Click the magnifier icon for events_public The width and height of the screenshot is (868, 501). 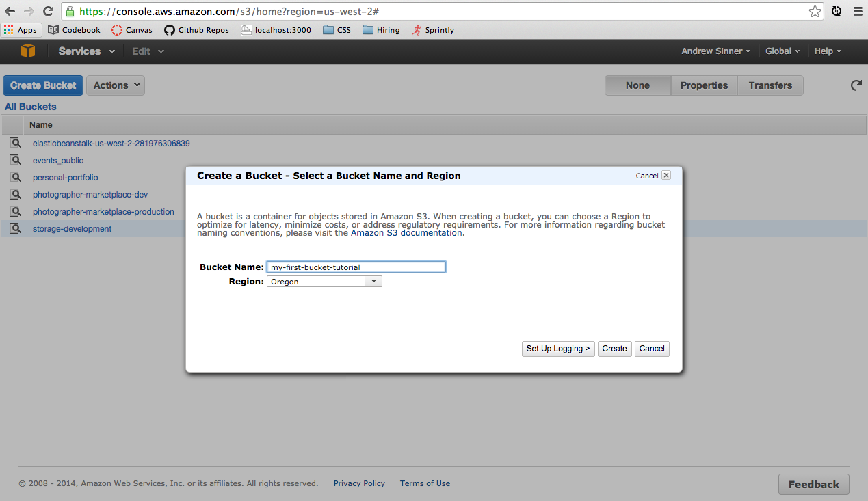(x=15, y=161)
